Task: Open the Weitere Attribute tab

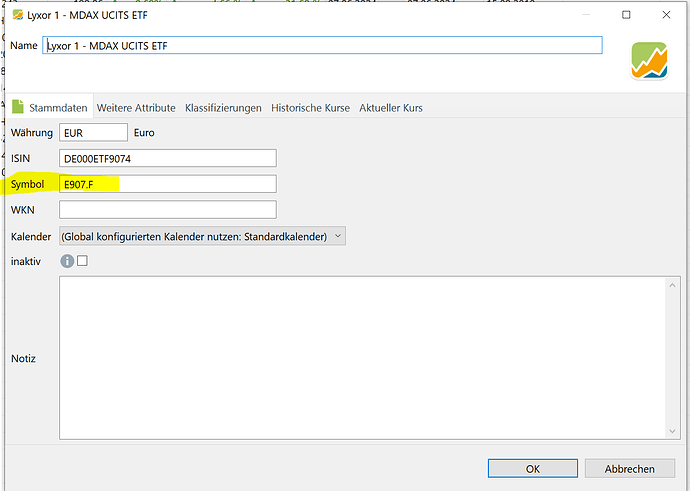Action: coord(136,108)
